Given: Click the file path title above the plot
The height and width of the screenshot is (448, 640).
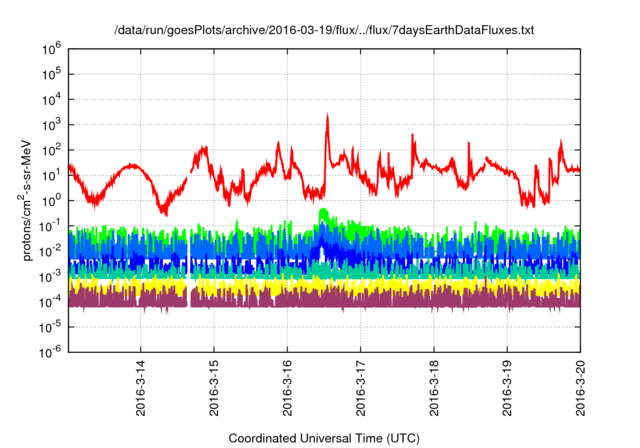Looking at the screenshot, I should point(324,31).
